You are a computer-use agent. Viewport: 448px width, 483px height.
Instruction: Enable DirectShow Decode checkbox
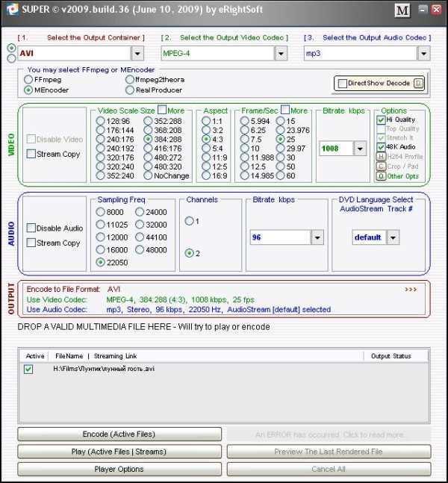(x=342, y=83)
